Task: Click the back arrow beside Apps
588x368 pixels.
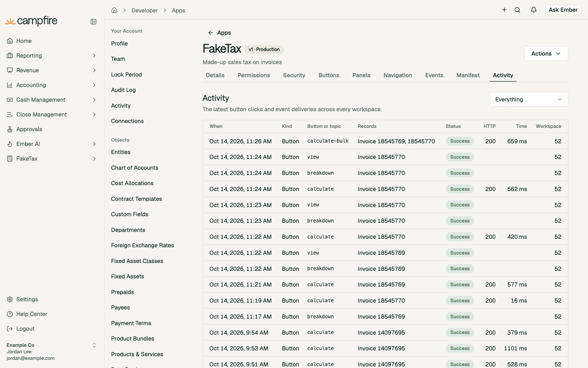Action: 210,33
